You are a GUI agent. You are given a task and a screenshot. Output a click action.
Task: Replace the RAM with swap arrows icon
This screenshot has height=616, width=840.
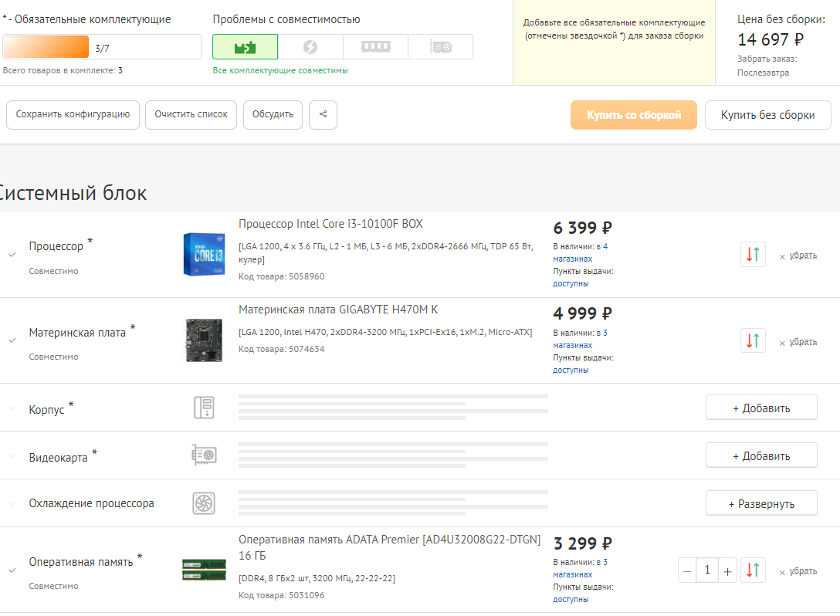(753, 570)
